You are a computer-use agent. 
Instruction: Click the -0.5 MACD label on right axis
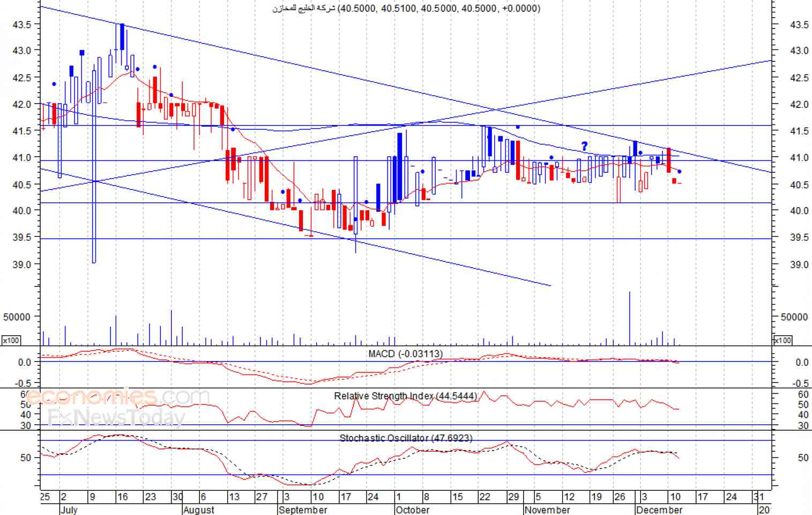point(801,383)
